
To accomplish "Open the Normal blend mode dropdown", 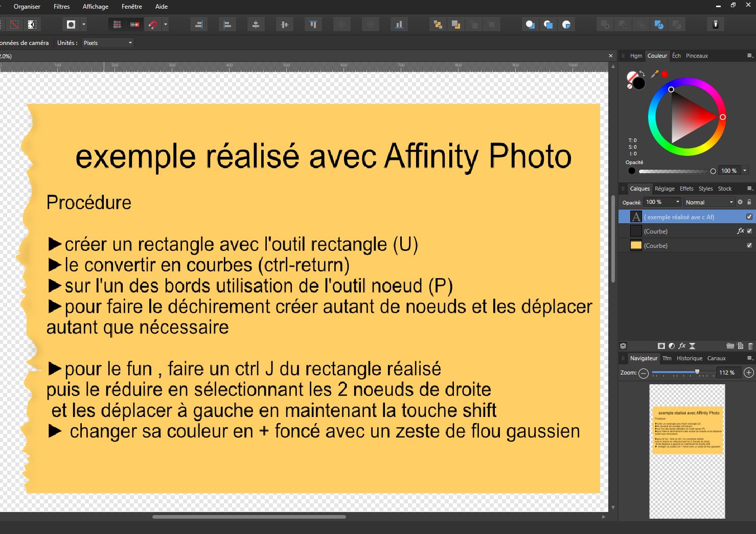I will [709, 202].
